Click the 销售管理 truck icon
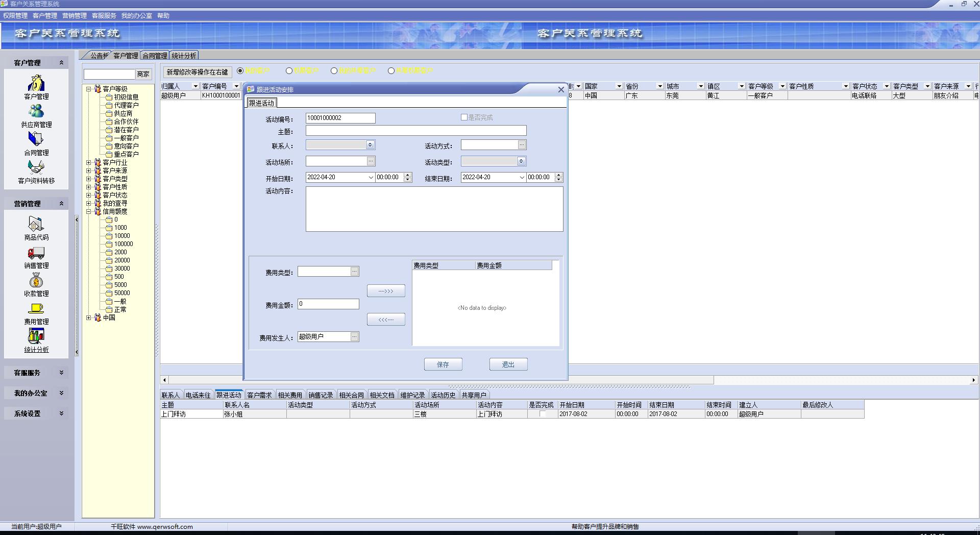980x535 pixels. pos(36,253)
